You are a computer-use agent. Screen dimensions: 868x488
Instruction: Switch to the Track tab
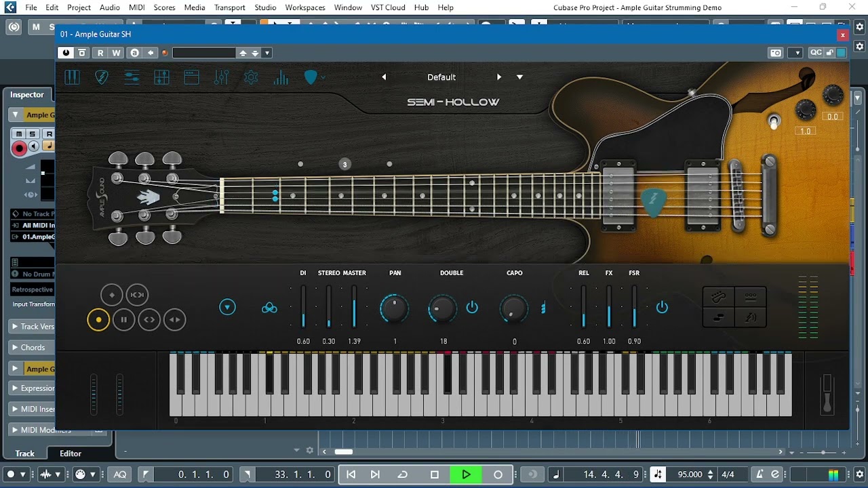coord(25,453)
